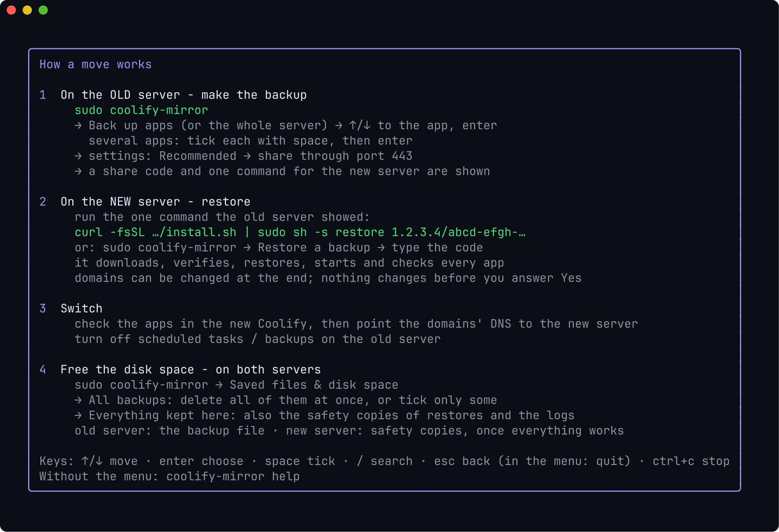This screenshot has height=532, width=779.
Task: Click the "Switch" step heading
Action: 81,309
